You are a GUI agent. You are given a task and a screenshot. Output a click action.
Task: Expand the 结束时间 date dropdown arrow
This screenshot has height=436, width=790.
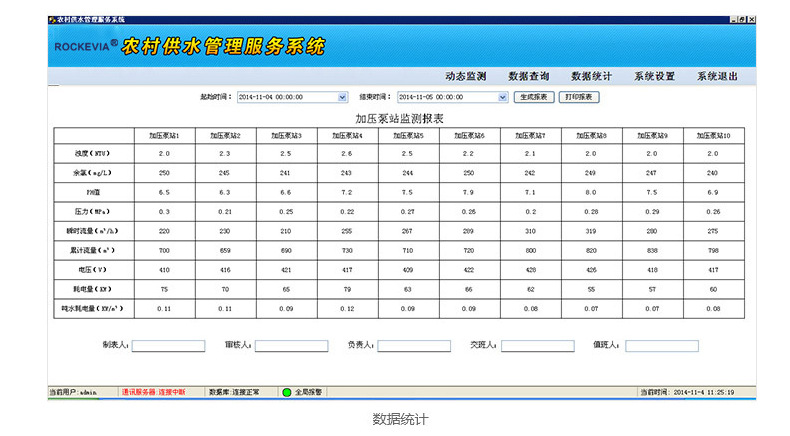502,97
